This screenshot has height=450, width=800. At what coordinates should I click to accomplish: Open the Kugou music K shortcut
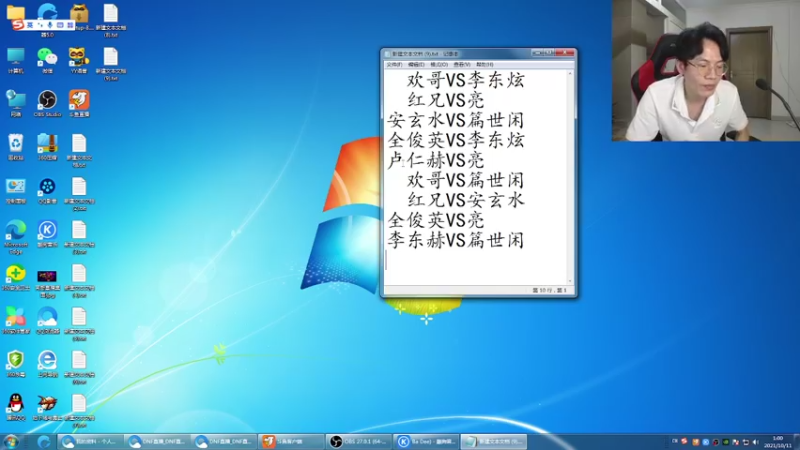tap(47, 234)
